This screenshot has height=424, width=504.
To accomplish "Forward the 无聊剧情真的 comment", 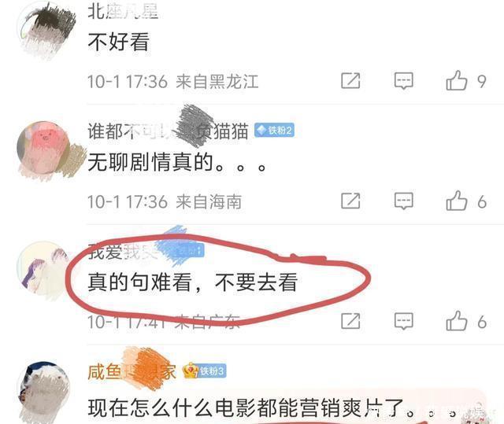I will (x=350, y=201).
